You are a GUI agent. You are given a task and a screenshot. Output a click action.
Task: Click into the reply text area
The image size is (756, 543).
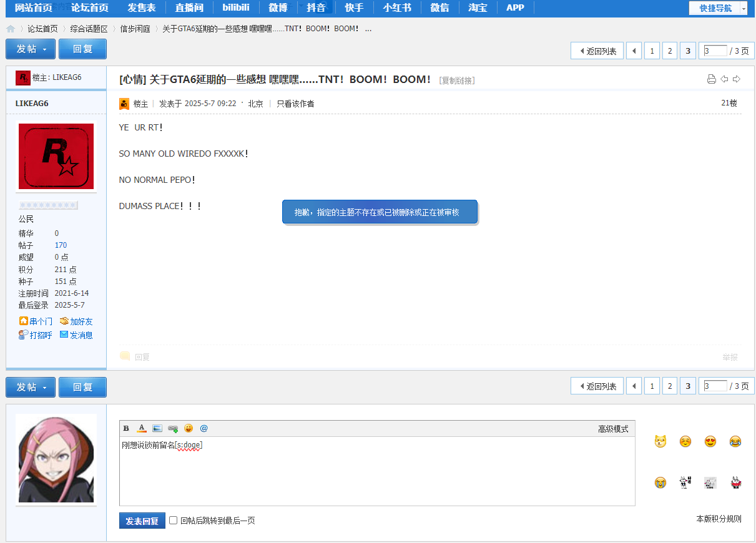coord(377,471)
